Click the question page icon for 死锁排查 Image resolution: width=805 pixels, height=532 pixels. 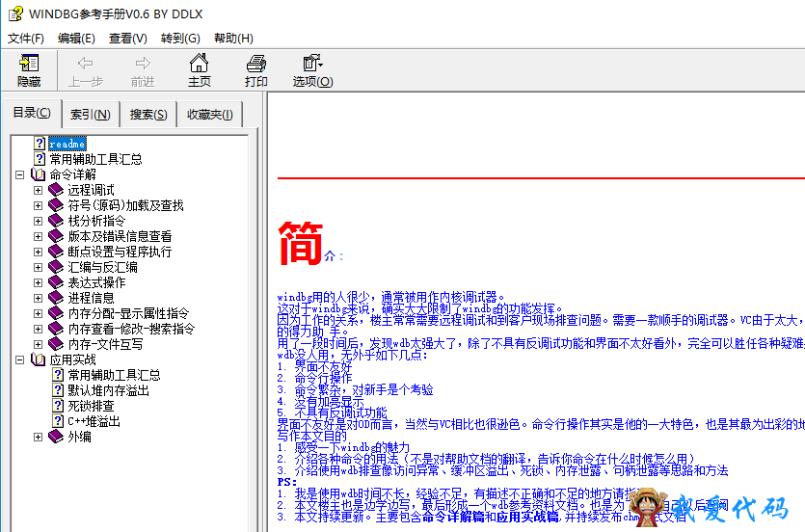pyautogui.click(x=58, y=406)
